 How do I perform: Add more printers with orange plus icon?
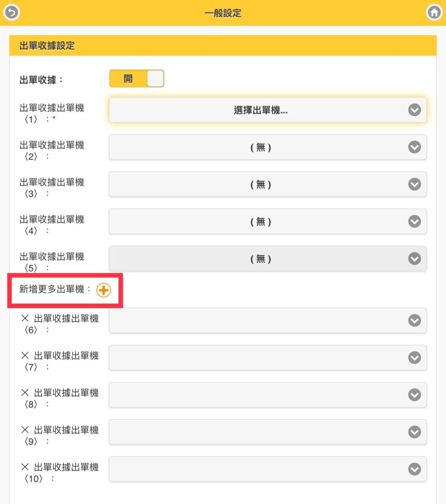click(104, 290)
